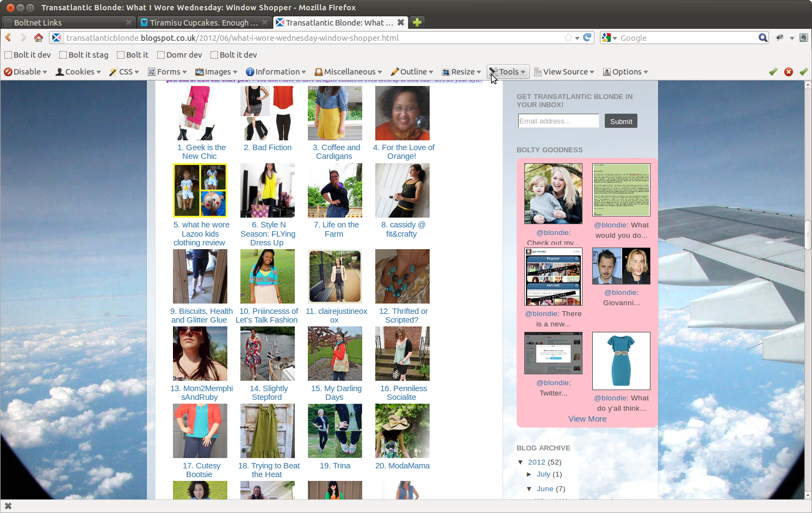Switch to the Boltnet Links tab
The image size is (812, 513).
[x=68, y=22]
